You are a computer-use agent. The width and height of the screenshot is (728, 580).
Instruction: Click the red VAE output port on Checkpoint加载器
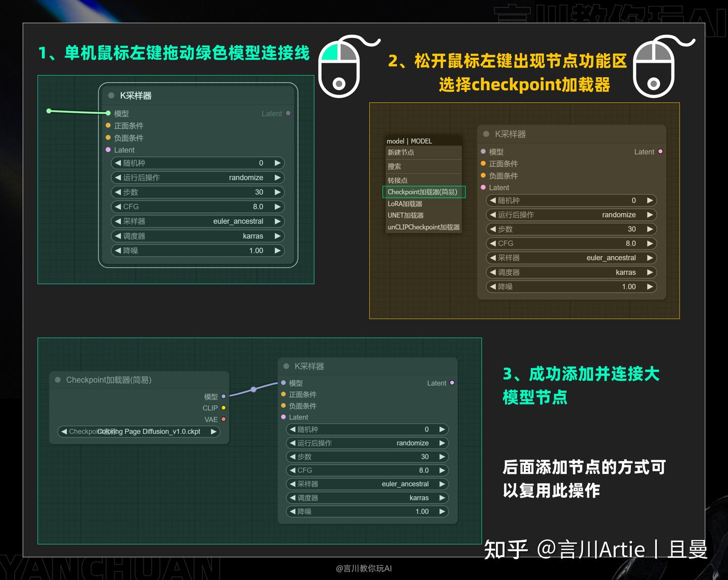223,419
